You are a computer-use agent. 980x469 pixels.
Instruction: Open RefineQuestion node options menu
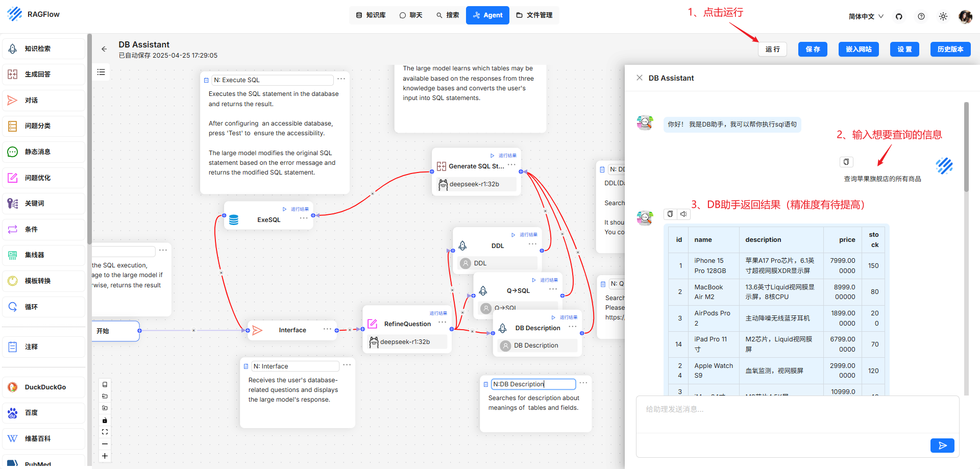pos(442,322)
